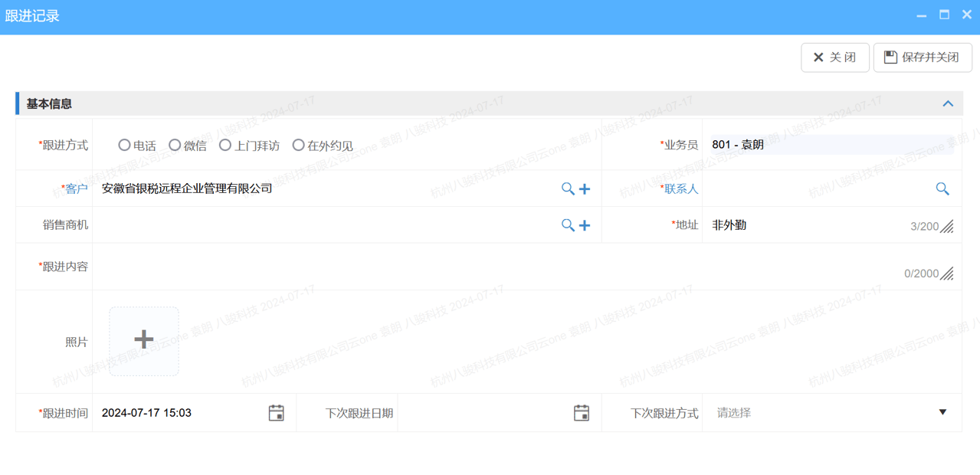This screenshot has width=980, height=475.
Task: Choose 在外约见 as follow-up method
Action: (298, 145)
